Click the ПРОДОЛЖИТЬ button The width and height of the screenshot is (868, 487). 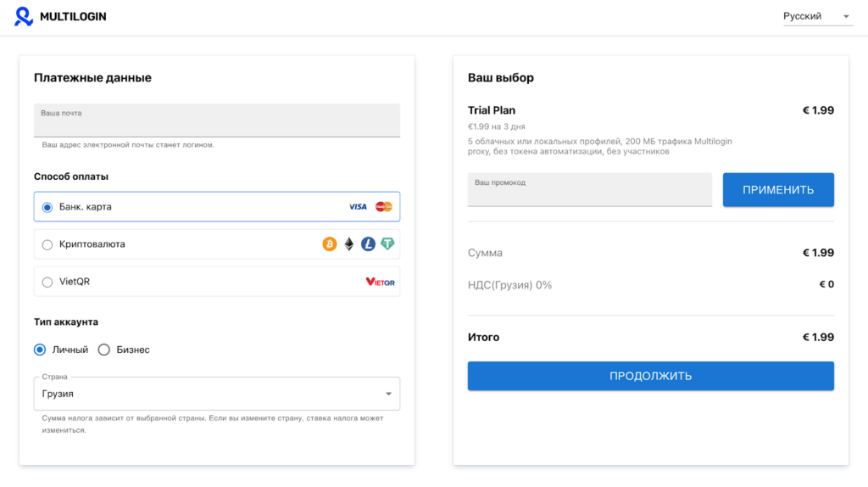click(650, 376)
